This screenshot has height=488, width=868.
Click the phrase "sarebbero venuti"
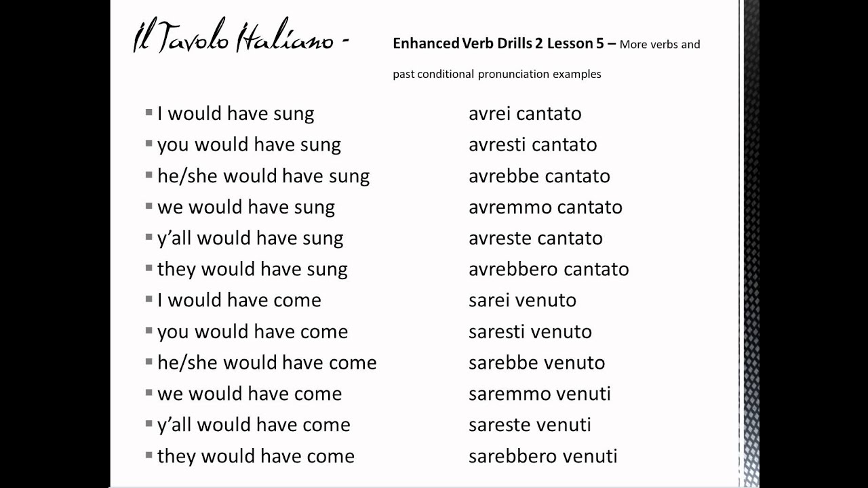pos(542,456)
